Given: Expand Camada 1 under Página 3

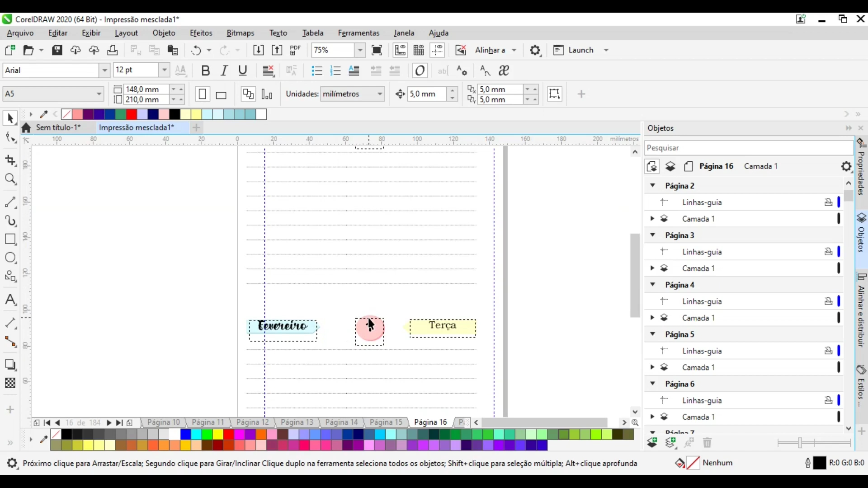Looking at the screenshot, I should (652, 268).
